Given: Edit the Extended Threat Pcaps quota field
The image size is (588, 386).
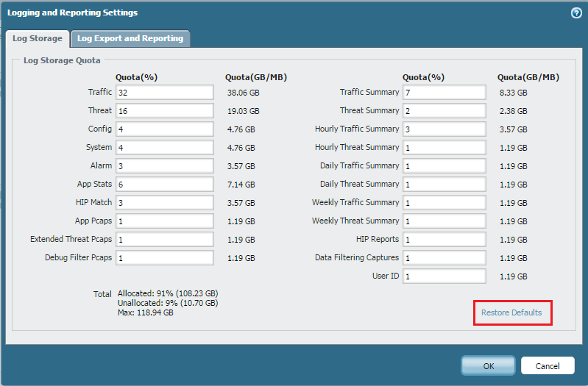Looking at the screenshot, I should [x=165, y=239].
